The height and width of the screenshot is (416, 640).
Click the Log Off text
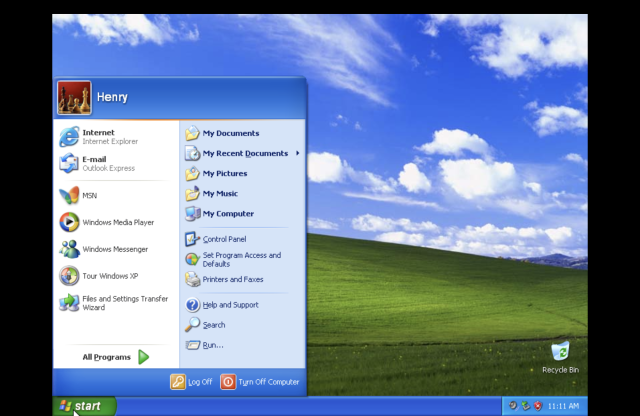200,382
